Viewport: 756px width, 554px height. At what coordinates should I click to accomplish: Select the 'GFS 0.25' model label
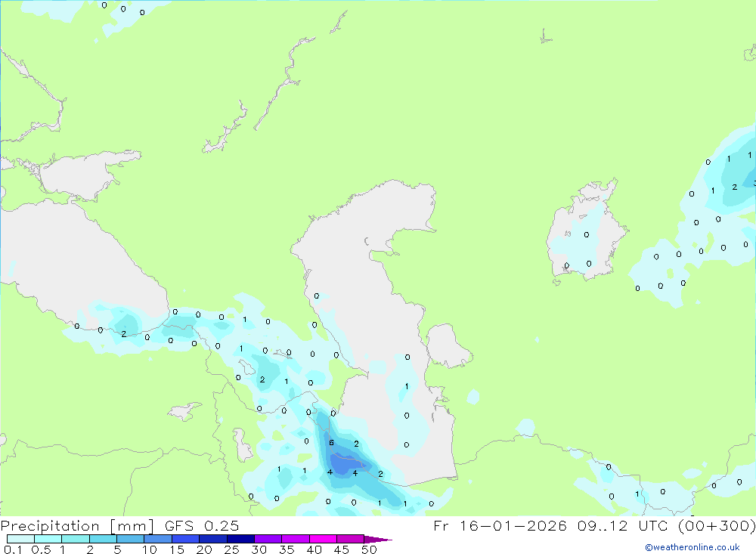pos(202,525)
